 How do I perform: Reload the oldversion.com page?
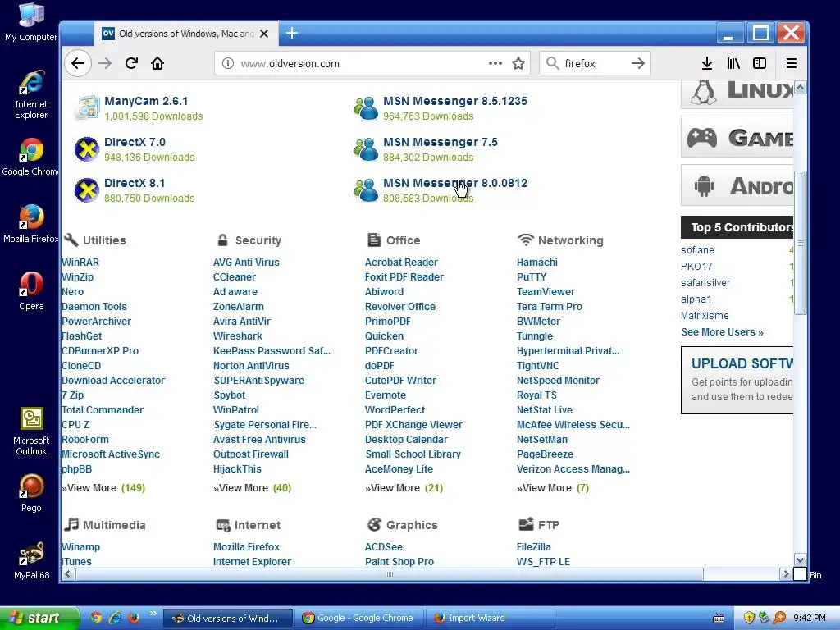coord(131,63)
